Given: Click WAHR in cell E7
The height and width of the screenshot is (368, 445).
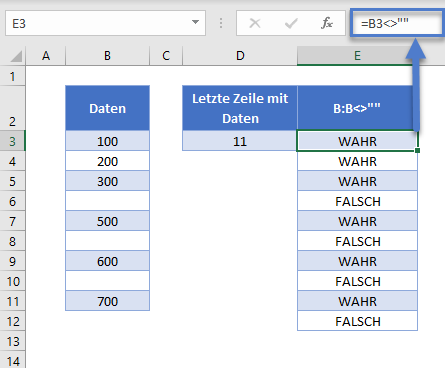Looking at the screenshot, I should [357, 221].
